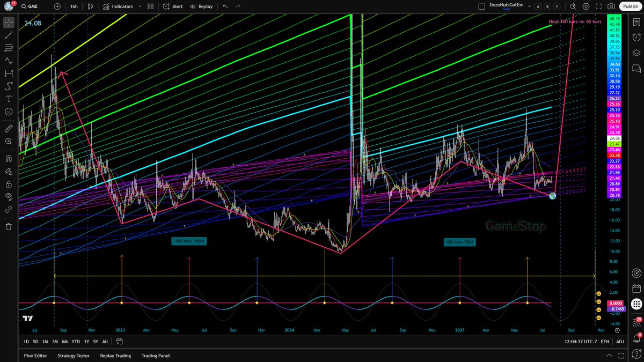Start bar Replay mode
The height and width of the screenshot is (362, 644).
(x=201, y=6)
